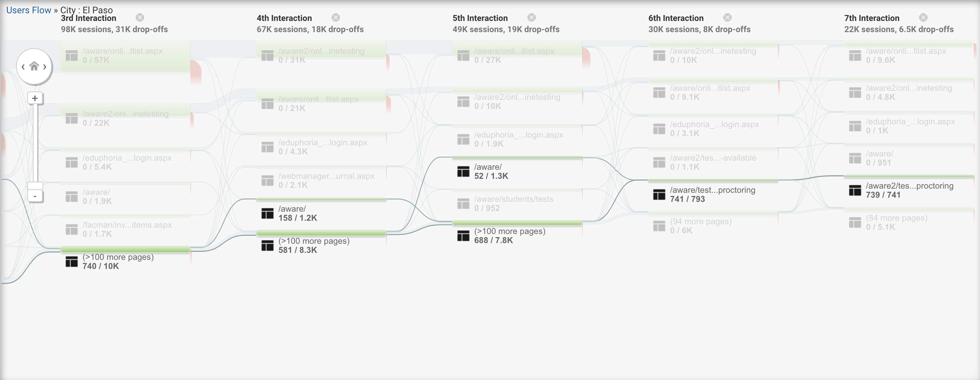The width and height of the screenshot is (980, 380).
Task: Click the zoom slider handle
Action: [x=35, y=185]
